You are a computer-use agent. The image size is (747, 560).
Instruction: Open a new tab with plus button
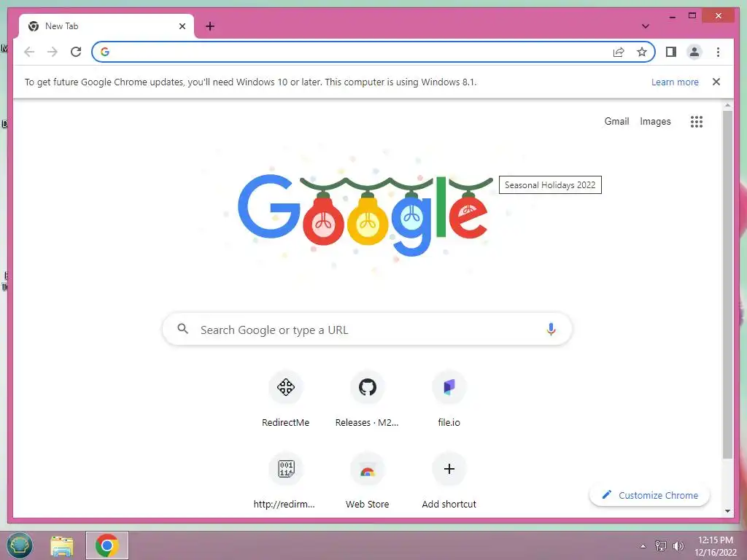(210, 26)
